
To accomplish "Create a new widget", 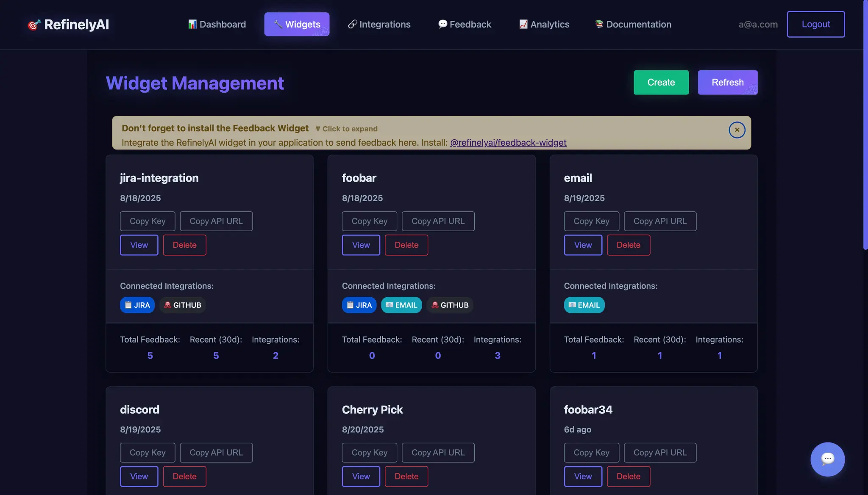I will point(661,82).
